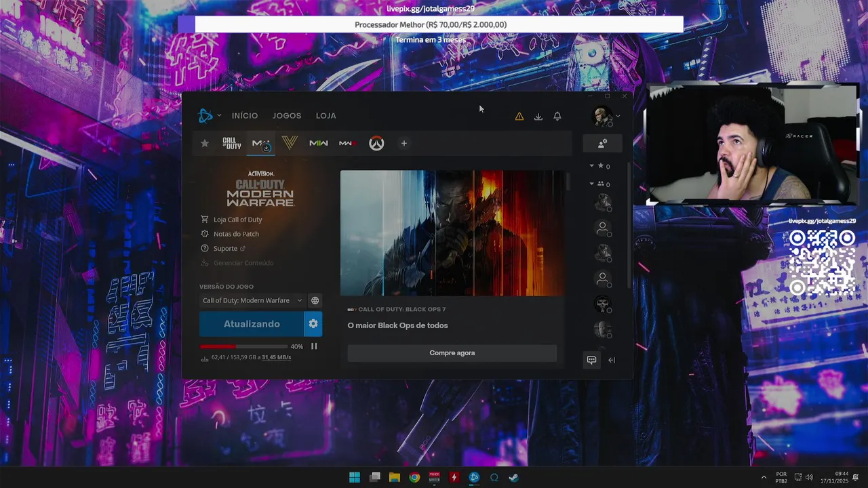Click the news panel scrollbar
The height and width of the screenshot is (488, 868).
tap(568, 182)
